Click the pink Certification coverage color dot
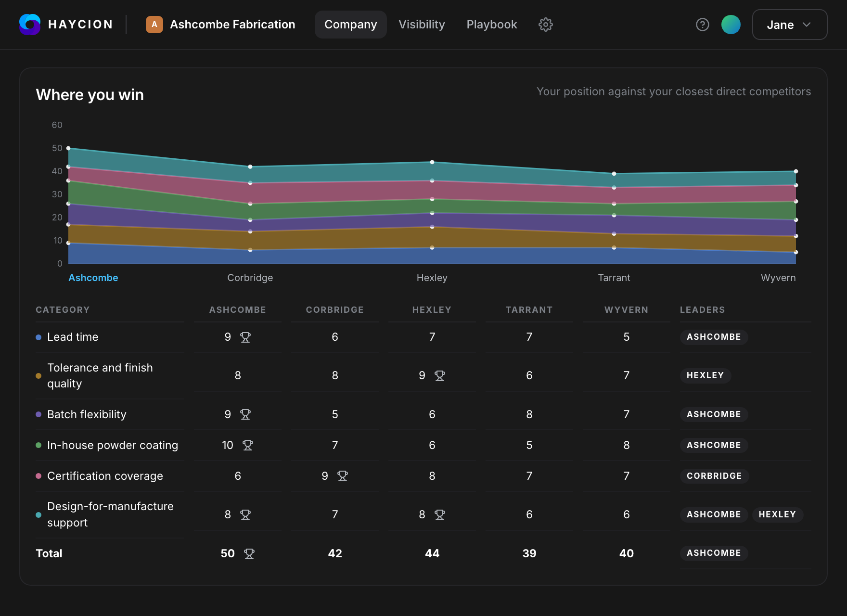847x616 pixels. pyautogui.click(x=38, y=476)
